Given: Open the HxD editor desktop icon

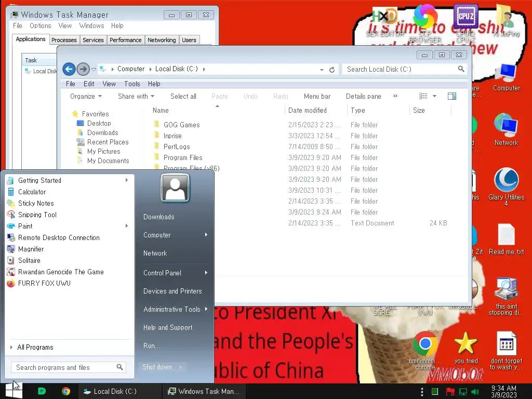Looking at the screenshot, I should pos(385,21).
